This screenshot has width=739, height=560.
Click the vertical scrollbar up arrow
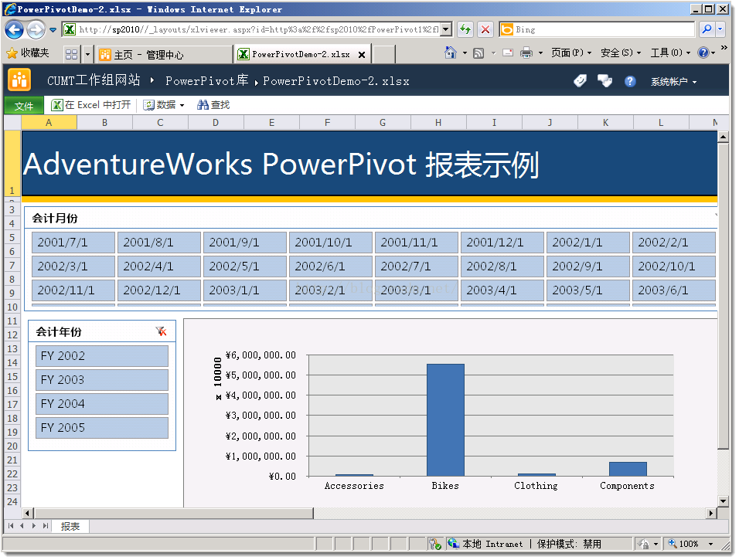[723, 137]
